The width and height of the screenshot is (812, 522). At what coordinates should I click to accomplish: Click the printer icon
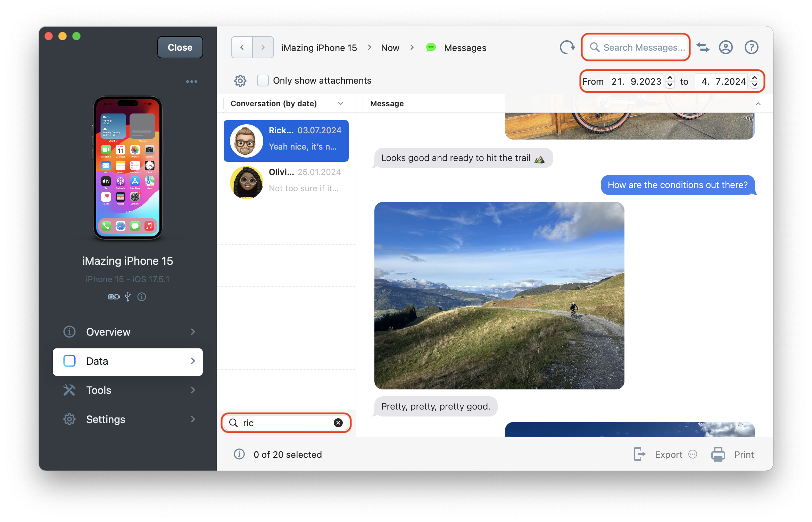[718, 454]
